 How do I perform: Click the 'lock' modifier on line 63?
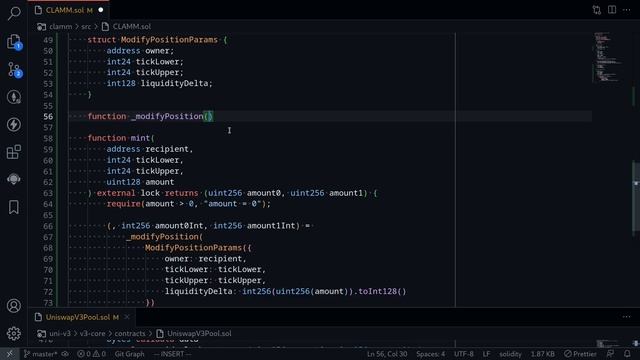(x=150, y=193)
